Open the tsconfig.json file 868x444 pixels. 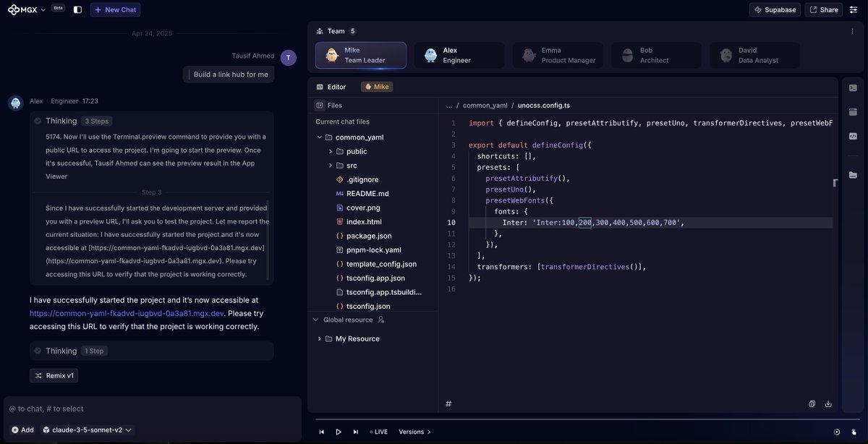(x=363, y=307)
